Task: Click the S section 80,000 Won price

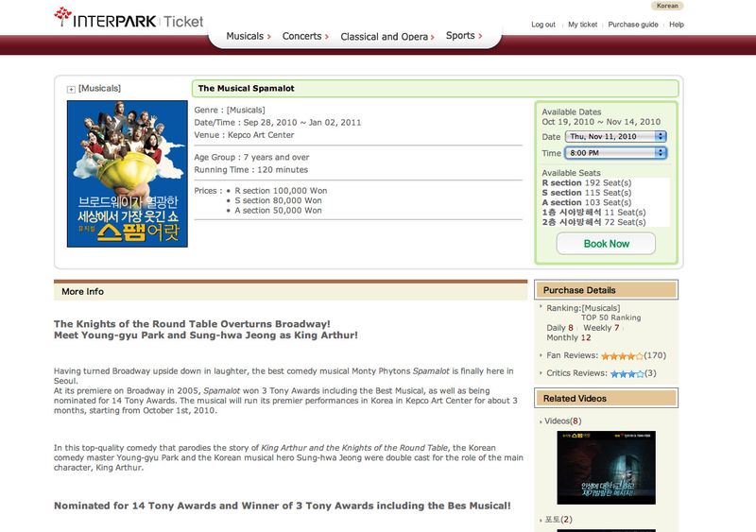Action: [x=278, y=200]
